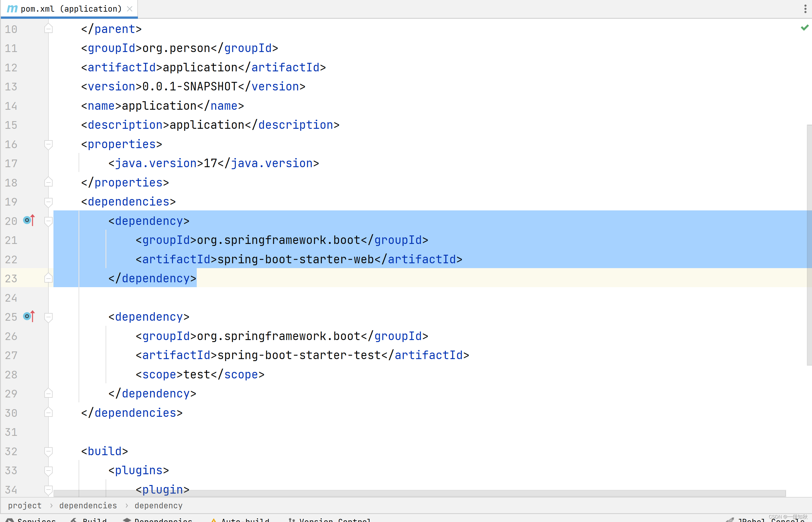Select the pom.xml (application) editor tab
This screenshot has width=812, height=522.
pos(71,9)
